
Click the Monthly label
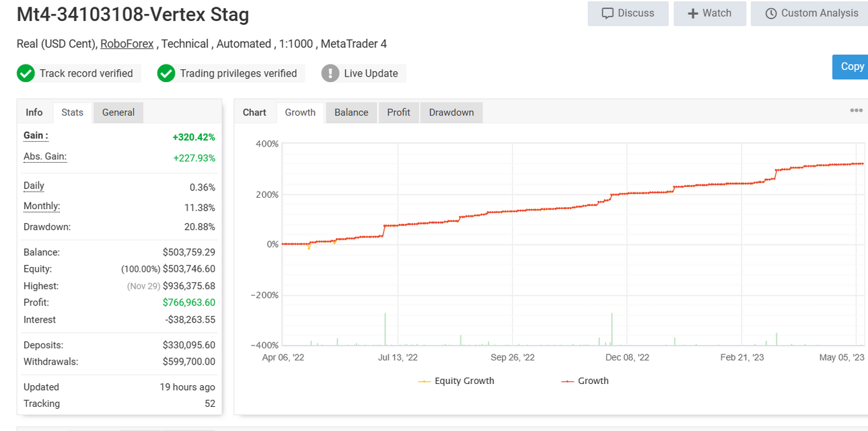(x=42, y=206)
